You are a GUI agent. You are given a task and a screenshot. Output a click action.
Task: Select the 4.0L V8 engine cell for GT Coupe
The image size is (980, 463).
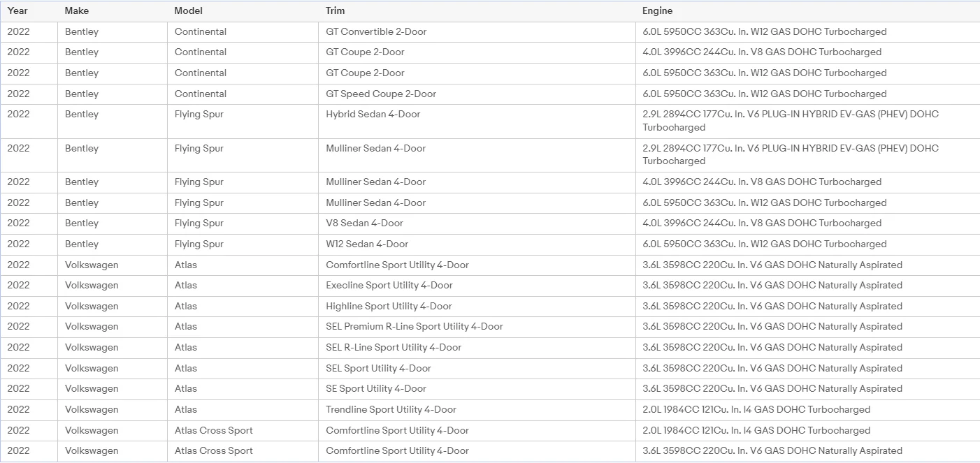click(807, 52)
